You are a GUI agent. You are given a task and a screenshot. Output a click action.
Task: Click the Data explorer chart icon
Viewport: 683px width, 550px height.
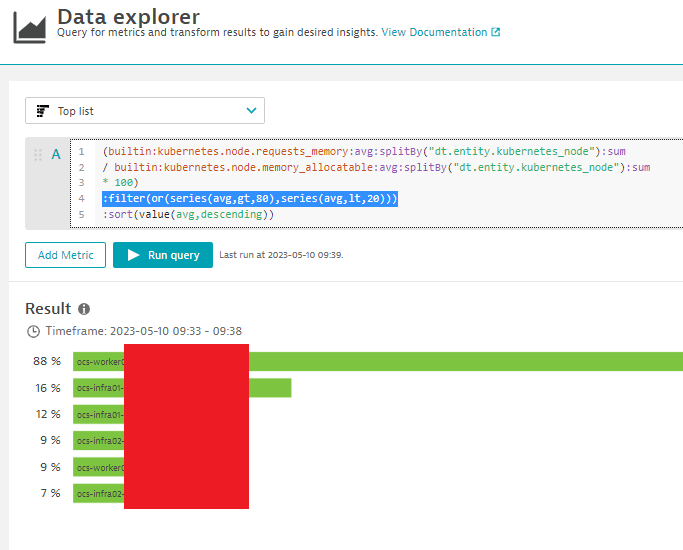[29, 25]
